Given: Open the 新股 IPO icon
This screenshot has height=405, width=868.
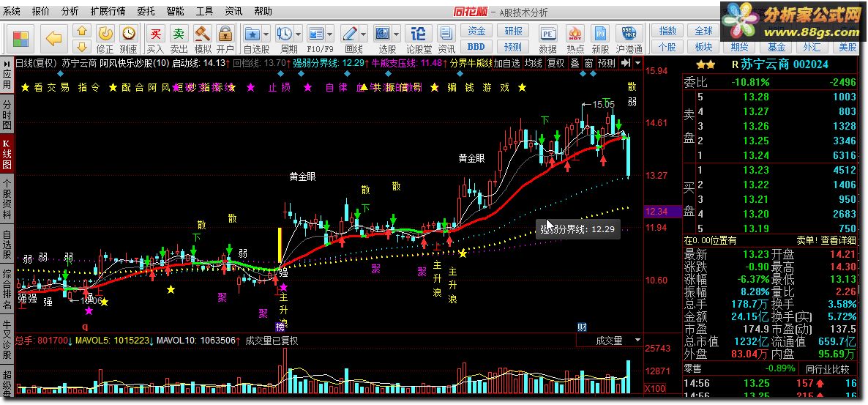Looking at the screenshot, I should 599,34.
